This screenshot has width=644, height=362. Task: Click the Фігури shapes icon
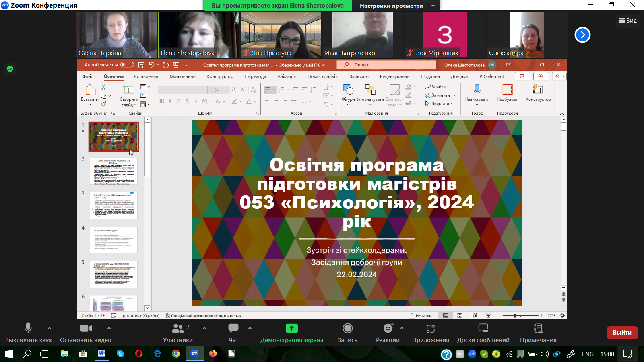point(348,89)
